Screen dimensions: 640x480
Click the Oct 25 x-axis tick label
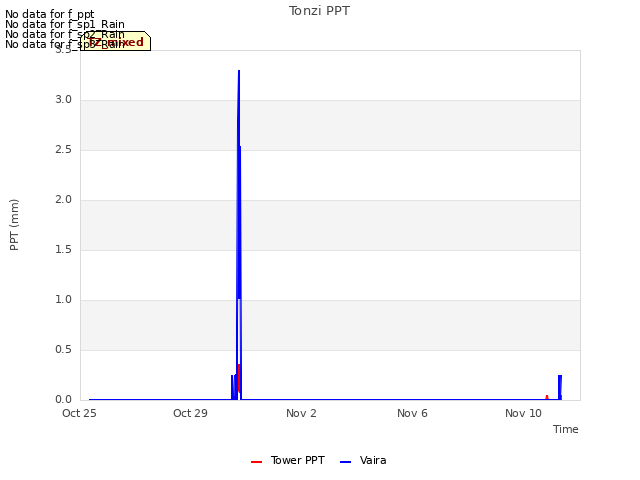coord(79,413)
